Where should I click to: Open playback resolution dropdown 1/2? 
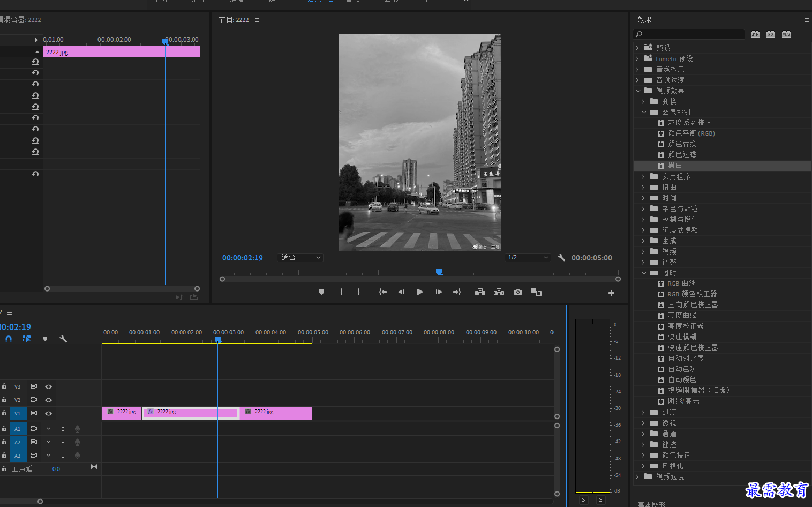[528, 257]
